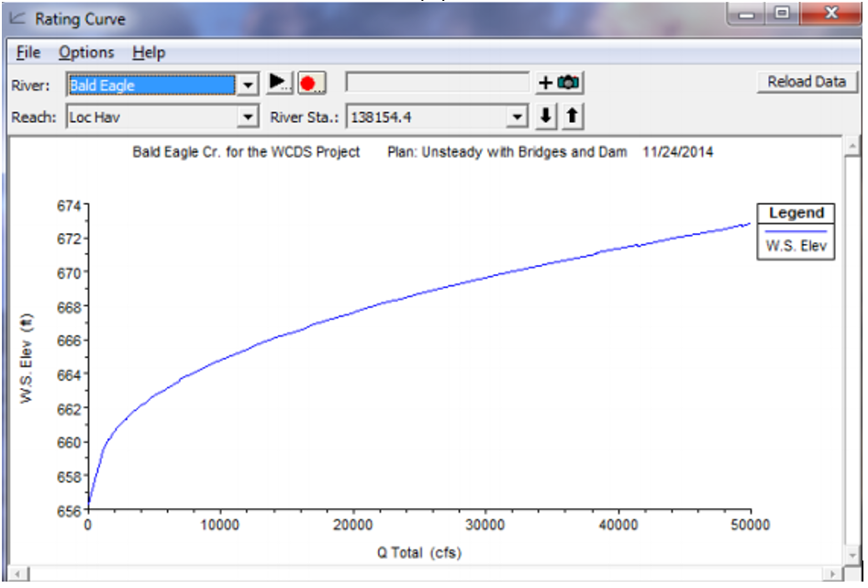Open the Options menu

pyautogui.click(x=86, y=52)
